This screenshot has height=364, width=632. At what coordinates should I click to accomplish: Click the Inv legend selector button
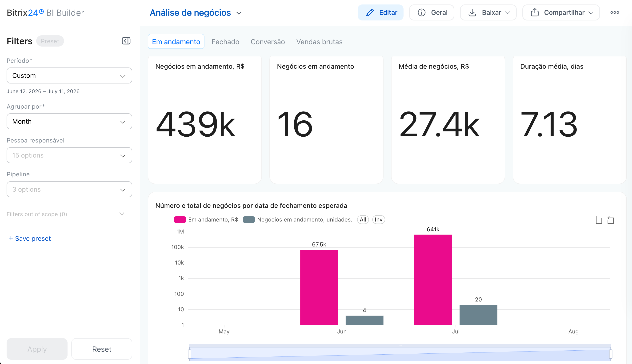pos(378,219)
